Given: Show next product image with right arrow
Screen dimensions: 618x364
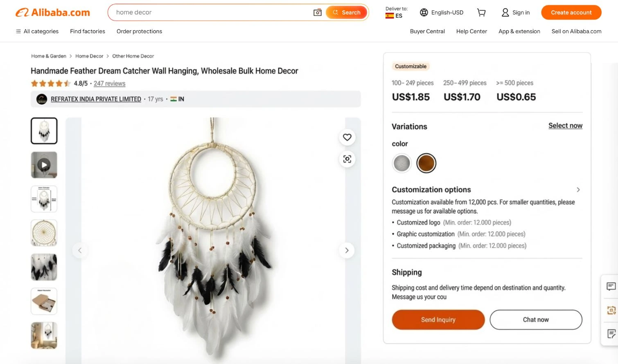Looking at the screenshot, I should (x=347, y=250).
